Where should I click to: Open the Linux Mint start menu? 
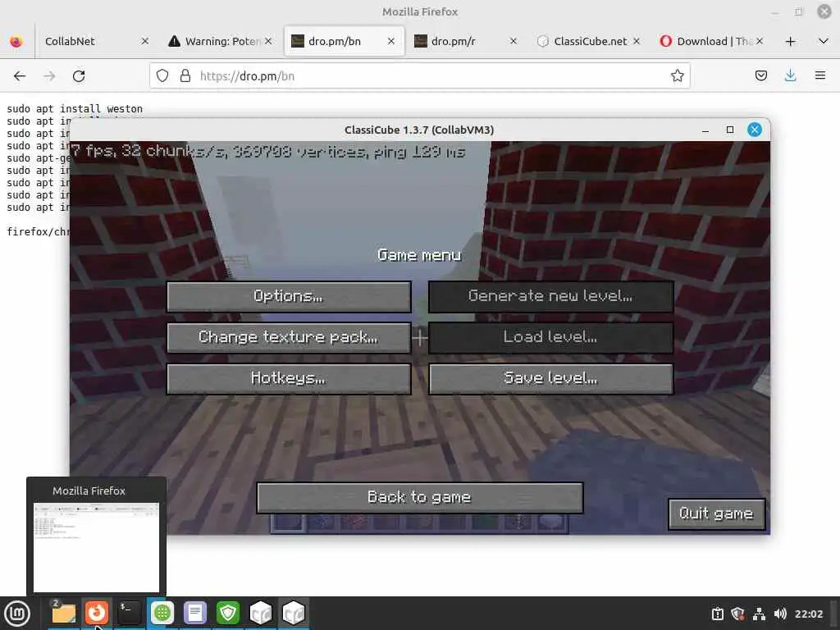click(17, 614)
